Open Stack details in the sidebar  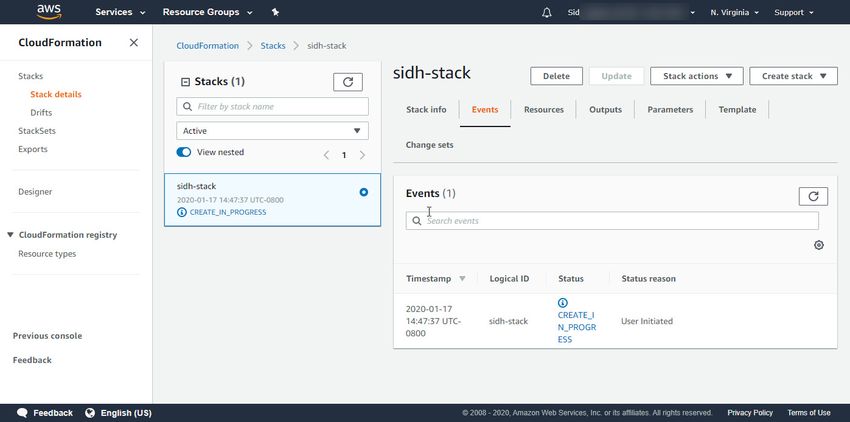[56, 94]
